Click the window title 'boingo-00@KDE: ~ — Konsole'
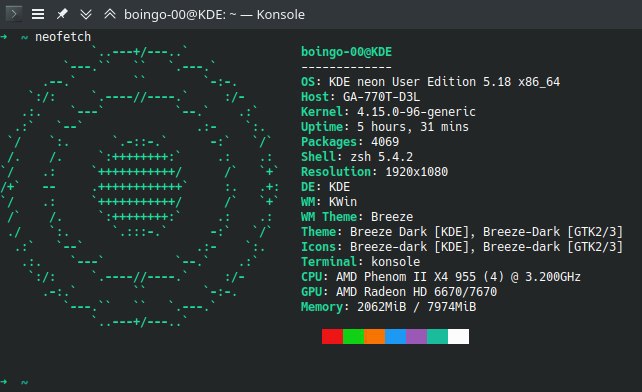Viewport: 642px width, 392px height. [x=214, y=15]
